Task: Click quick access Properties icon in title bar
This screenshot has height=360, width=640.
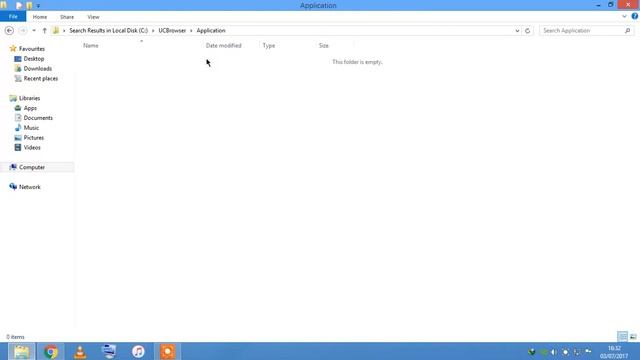Action: pyautogui.click(x=19, y=6)
